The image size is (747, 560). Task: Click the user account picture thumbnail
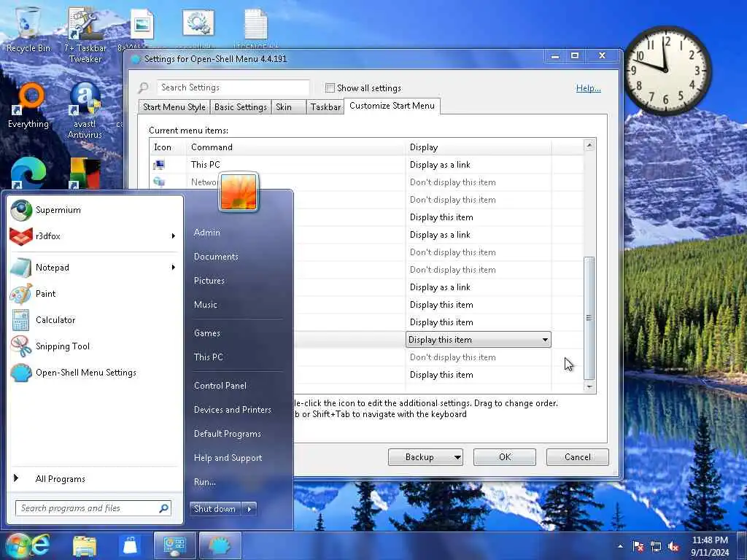coord(239,192)
